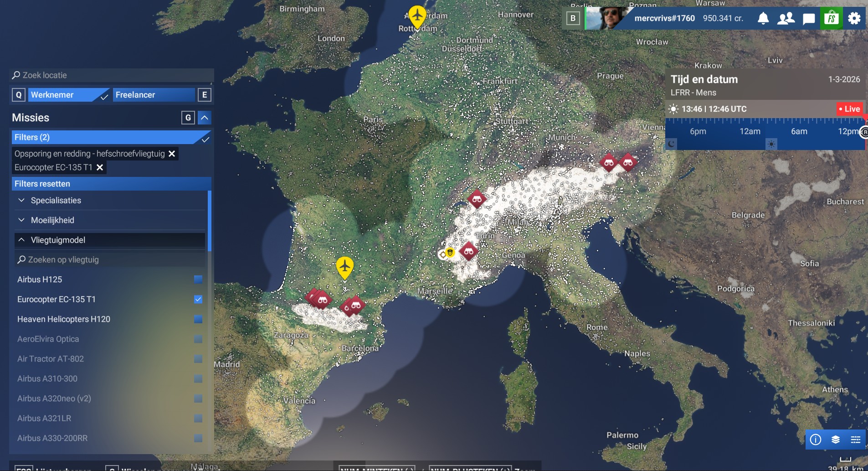868x471 pixels.
Task: Check the Airbus H125 checkbox
Action: pos(198,279)
